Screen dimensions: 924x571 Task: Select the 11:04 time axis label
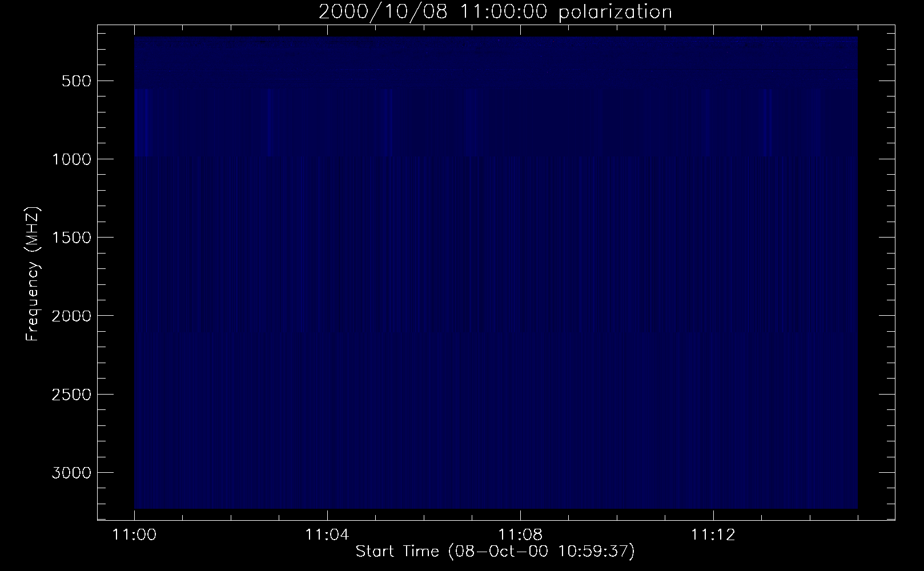[x=327, y=535]
